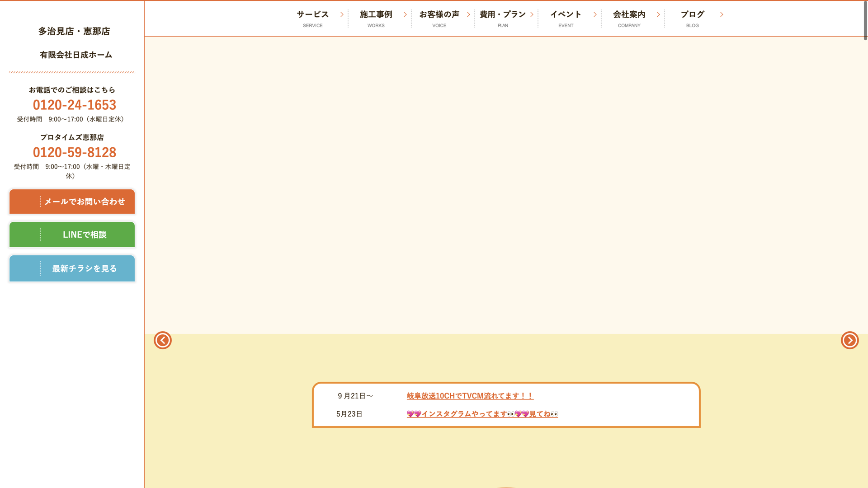Click the プロタイムズ恵那店 heading
This screenshot has width=868, height=488.
pos(72,137)
